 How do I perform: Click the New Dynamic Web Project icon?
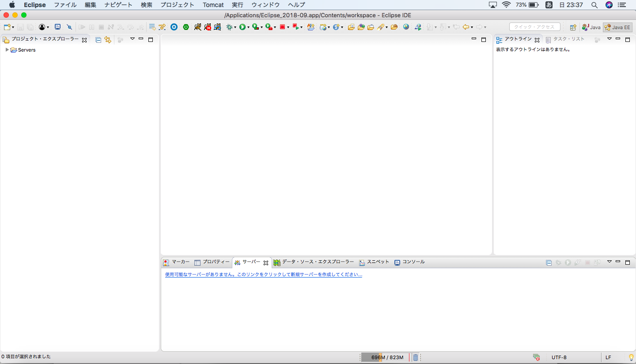click(x=323, y=27)
